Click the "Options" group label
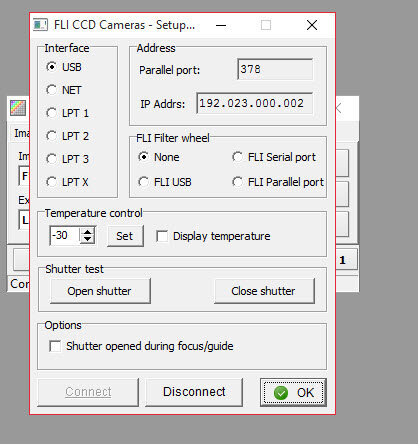This screenshot has height=444, width=418. pos(63,325)
